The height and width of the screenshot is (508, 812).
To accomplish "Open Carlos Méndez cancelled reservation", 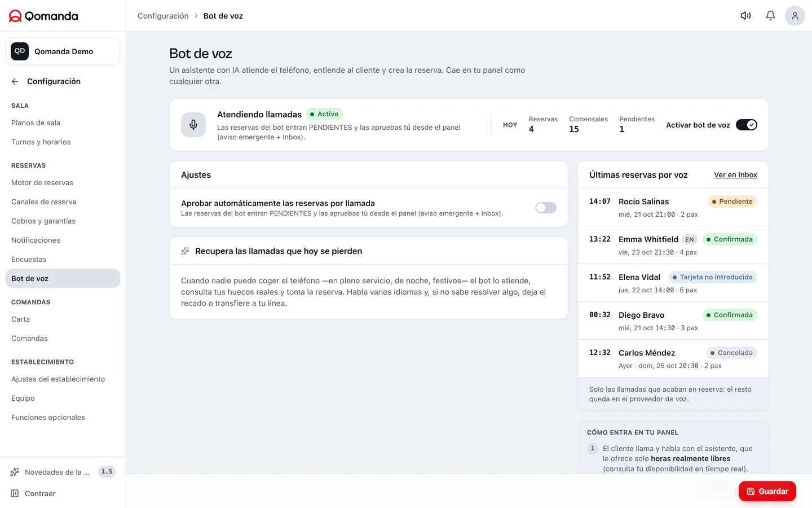I will (673, 358).
